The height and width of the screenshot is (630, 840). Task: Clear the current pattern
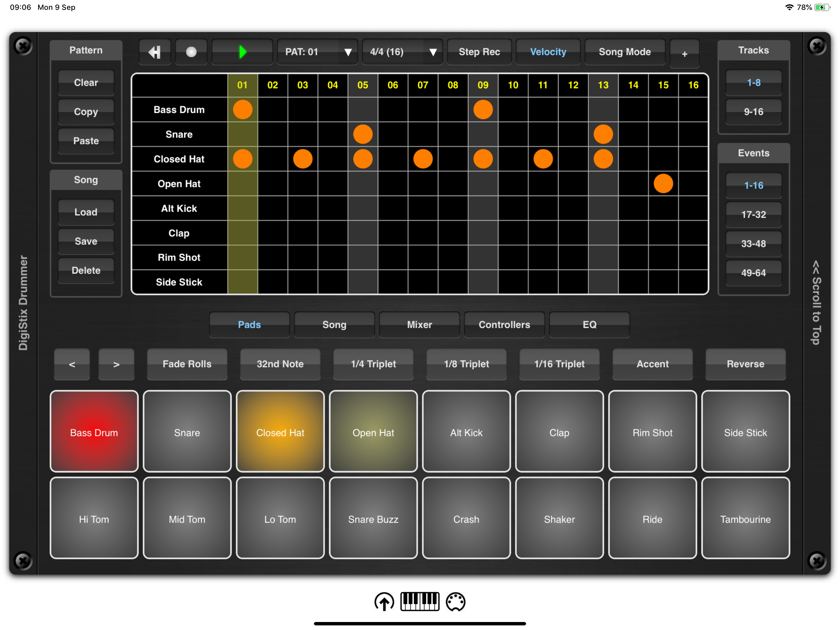point(86,82)
